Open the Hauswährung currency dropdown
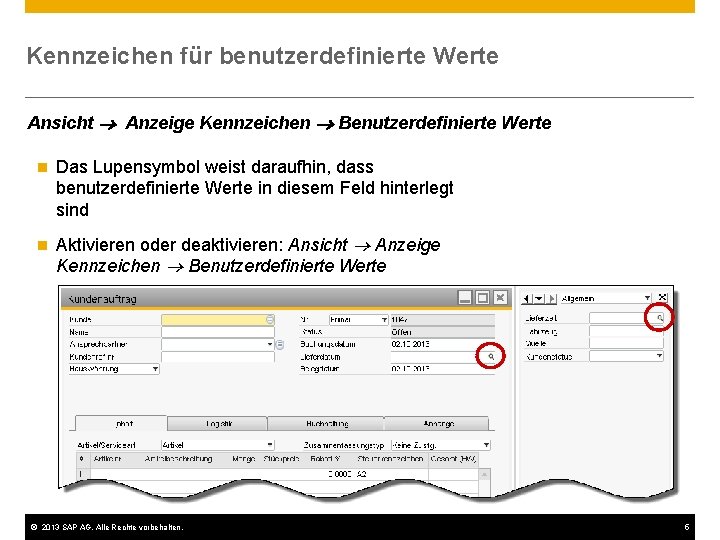Image resolution: width=720 pixels, height=540 pixels. [x=155, y=369]
